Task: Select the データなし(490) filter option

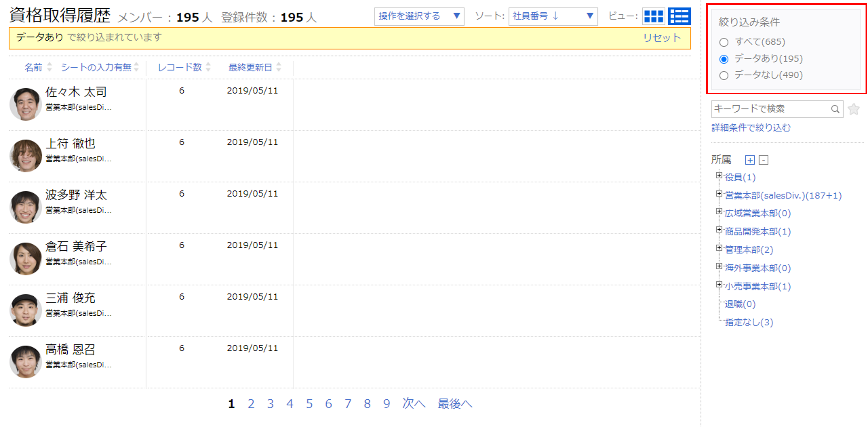Action: pyautogui.click(x=723, y=75)
